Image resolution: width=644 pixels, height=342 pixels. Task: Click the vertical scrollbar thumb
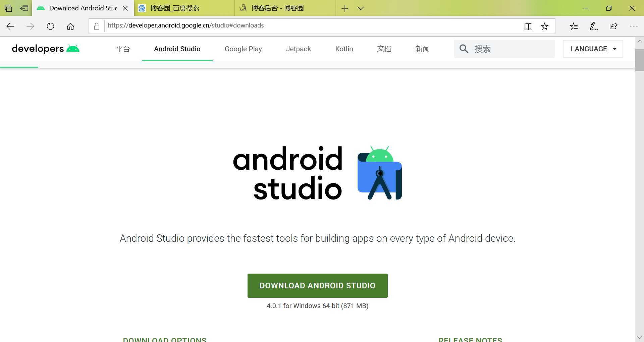[x=639, y=60]
